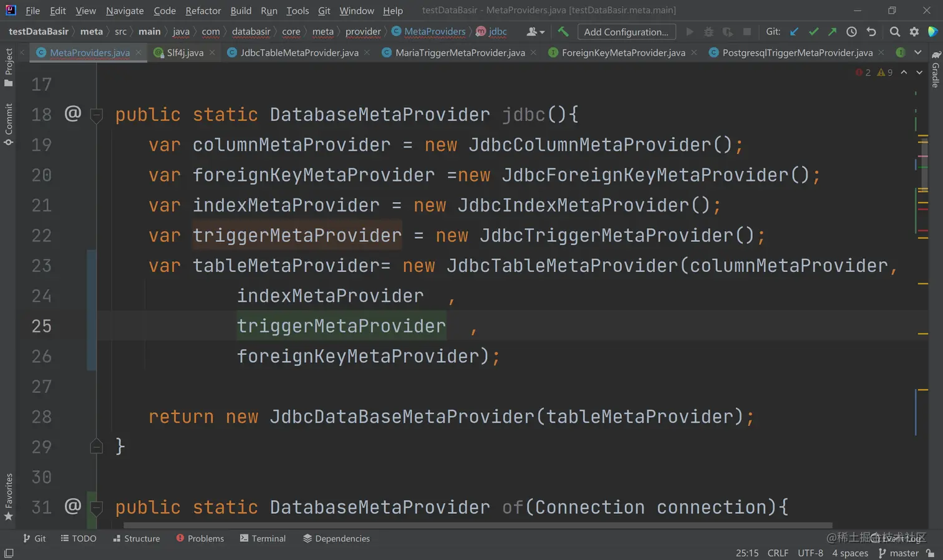943x560 pixels.
Task: Click the colorful plugin icon at toolbar end
Action: (x=933, y=31)
